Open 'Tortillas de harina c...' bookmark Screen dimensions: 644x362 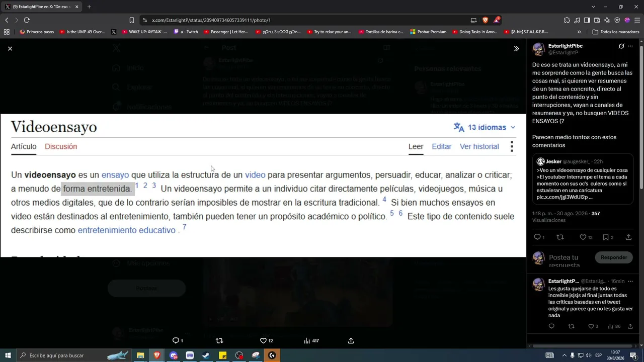381,32
